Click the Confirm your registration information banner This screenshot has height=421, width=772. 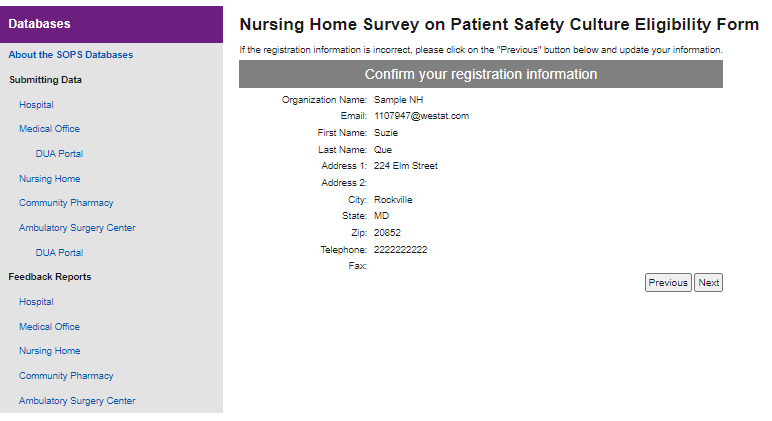[480, 74]
